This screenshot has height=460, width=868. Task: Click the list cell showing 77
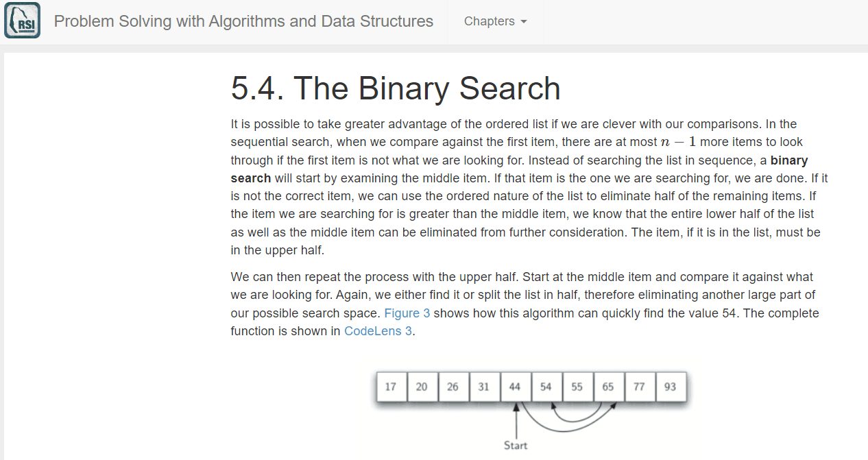click(639, 387)
